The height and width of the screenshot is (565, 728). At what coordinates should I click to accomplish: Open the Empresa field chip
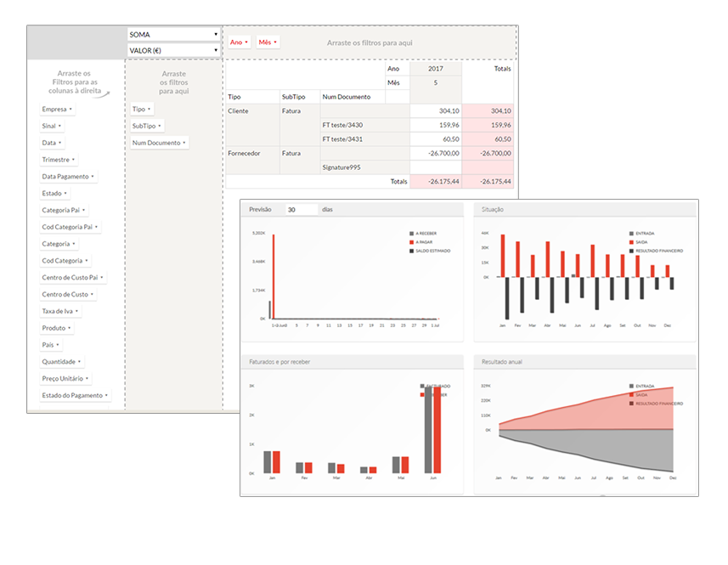point(57,109)
